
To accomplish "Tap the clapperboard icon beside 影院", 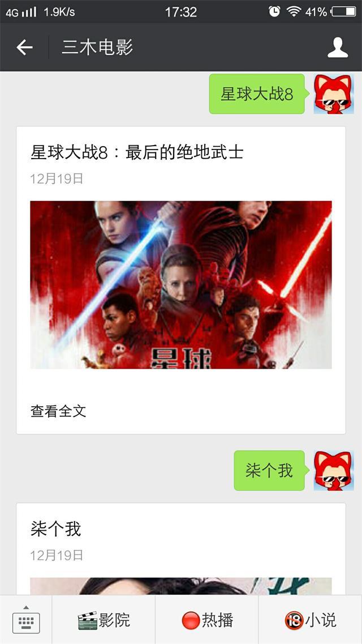I will 87,620.
